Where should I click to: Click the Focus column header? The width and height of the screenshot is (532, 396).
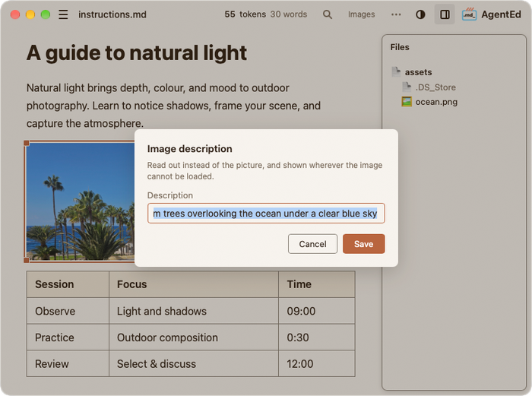click(194, 284)
